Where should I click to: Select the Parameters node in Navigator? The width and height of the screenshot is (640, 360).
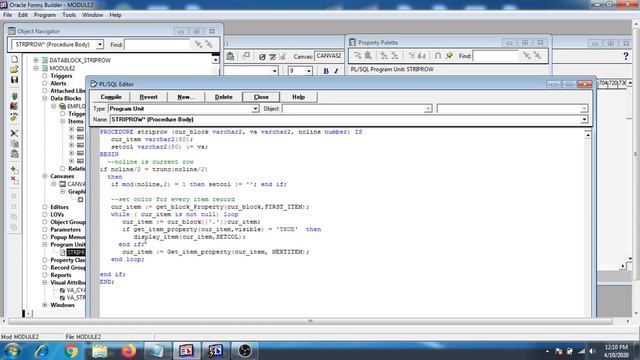click(x=66, y=230)
